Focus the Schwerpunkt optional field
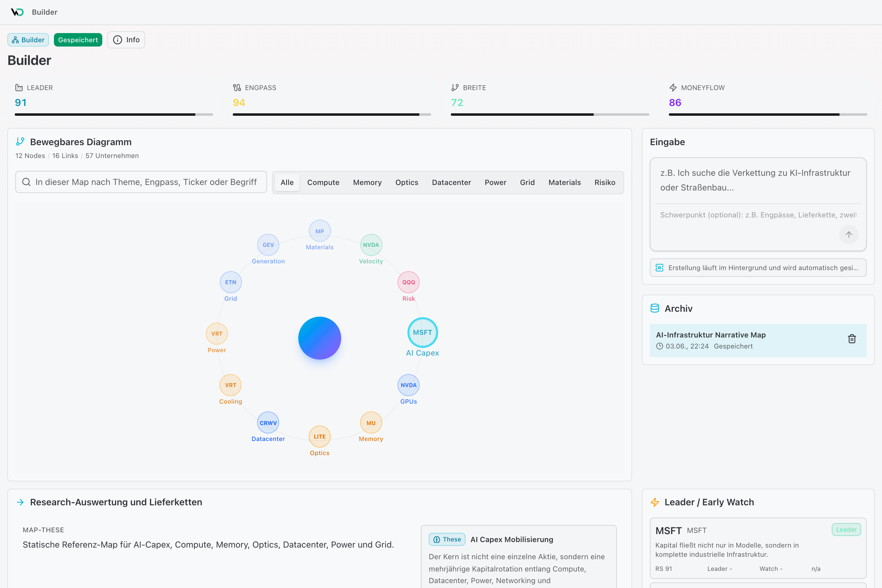 point(758,215)
